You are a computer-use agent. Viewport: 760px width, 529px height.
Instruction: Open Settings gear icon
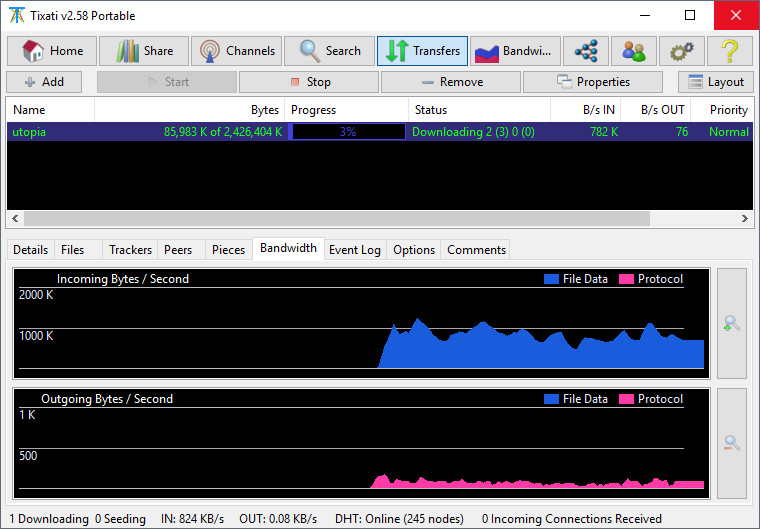click(682, 51)
